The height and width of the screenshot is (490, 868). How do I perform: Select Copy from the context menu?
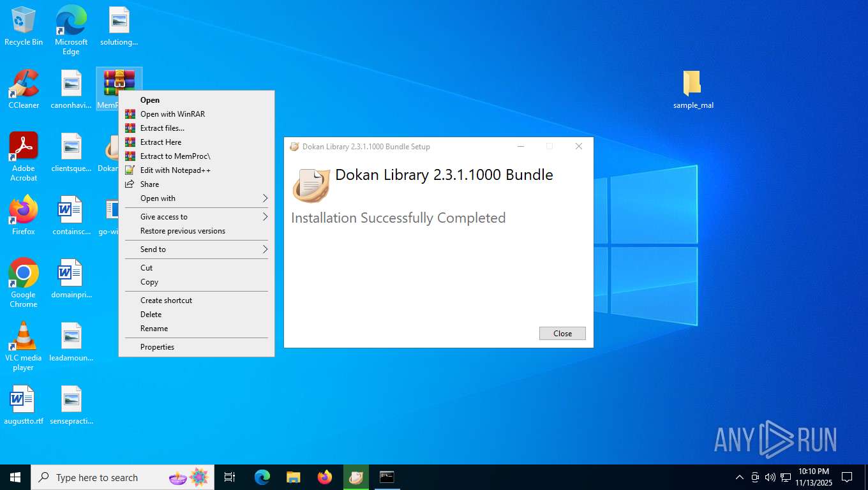[x=197, y=282]
